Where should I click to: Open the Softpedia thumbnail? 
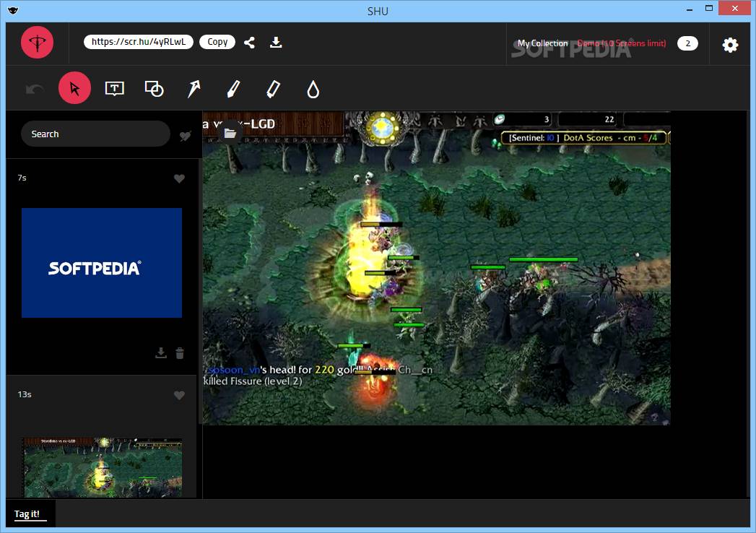pyautogui.click(x=102, y=263)
